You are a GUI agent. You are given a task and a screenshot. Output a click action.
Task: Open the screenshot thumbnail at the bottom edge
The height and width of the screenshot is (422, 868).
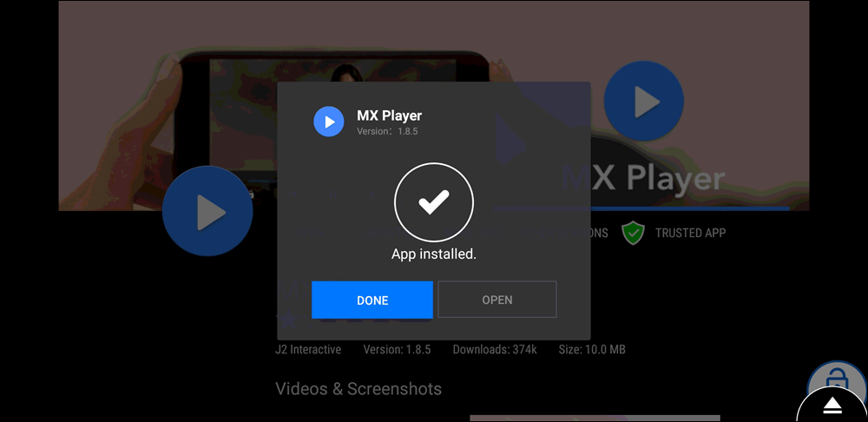[x=595, y=418]
